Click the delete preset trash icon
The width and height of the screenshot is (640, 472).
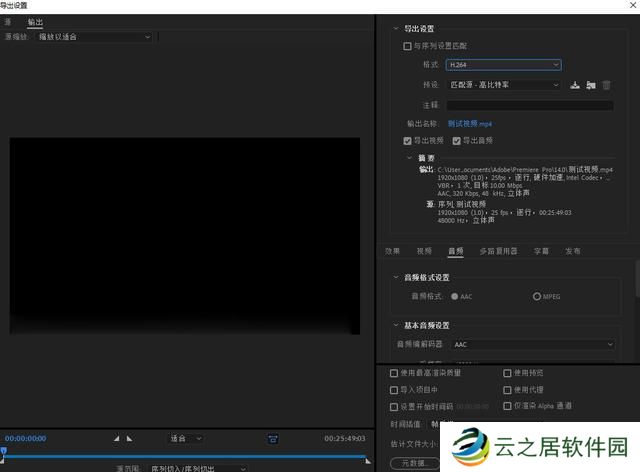pyautogui.click(x=607, y=85)
